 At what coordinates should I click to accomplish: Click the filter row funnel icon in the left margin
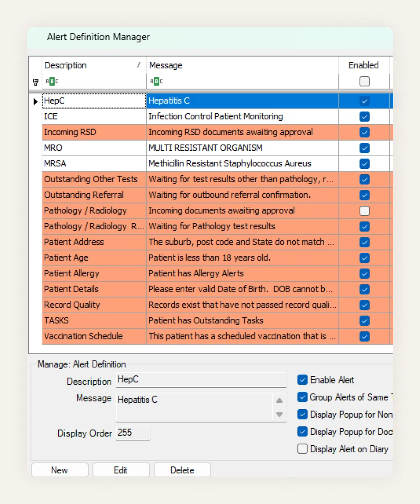(x=36, y=81)
